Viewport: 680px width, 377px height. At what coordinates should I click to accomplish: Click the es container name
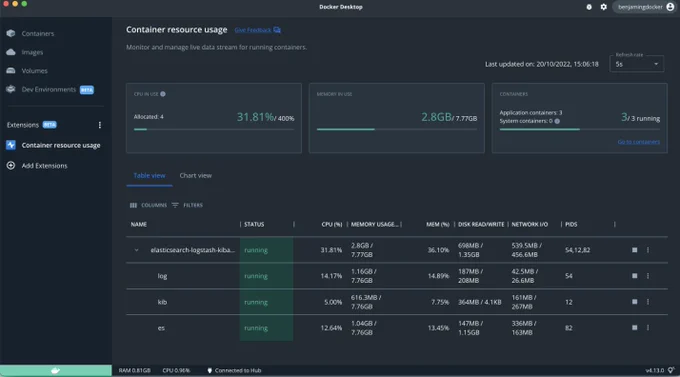coord(161,328)
